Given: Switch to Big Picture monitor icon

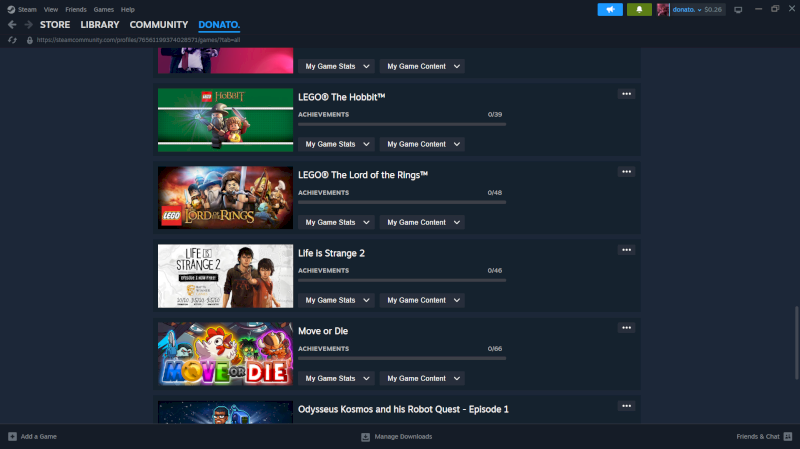Looking at the screenshot, I should coord(738,10).
